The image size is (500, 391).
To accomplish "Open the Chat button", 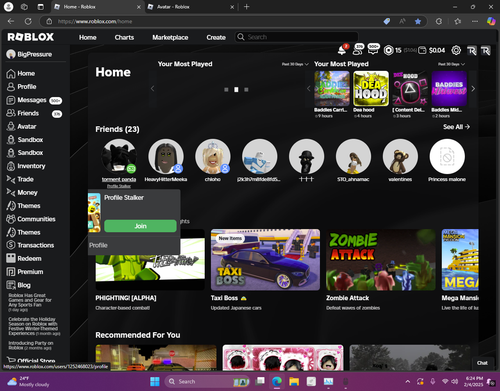I will pos(482,363).
